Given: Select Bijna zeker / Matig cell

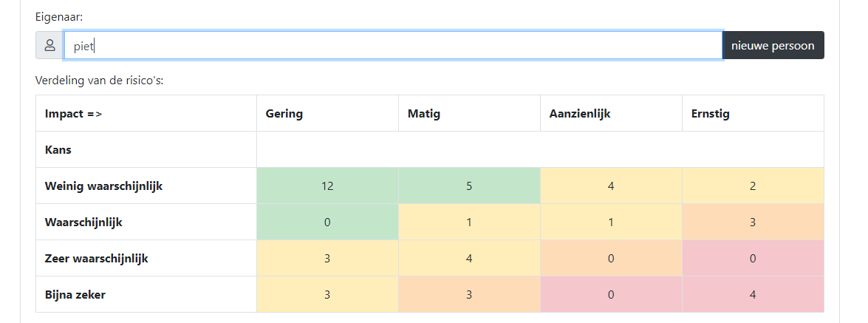Looking at the screenshot, I should click(x=469, y=294).
